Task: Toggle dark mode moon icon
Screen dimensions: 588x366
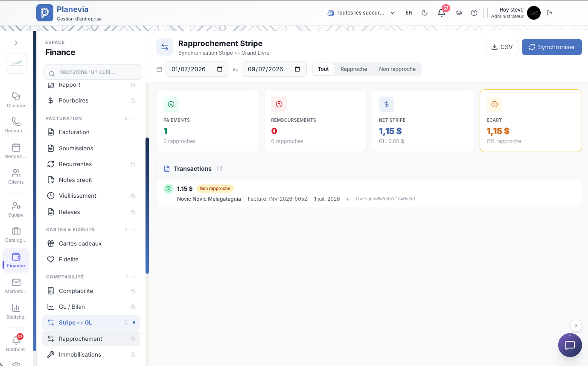Action: [425, 13]
